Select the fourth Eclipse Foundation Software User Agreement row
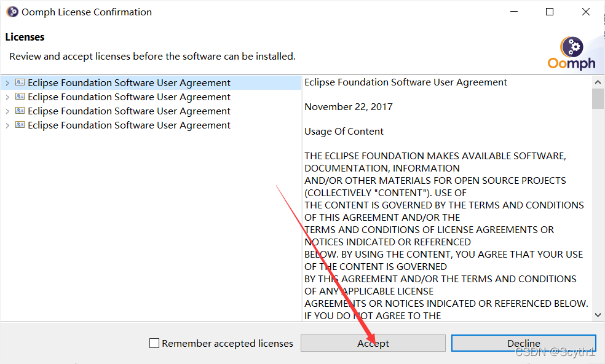 coord(151,125)
